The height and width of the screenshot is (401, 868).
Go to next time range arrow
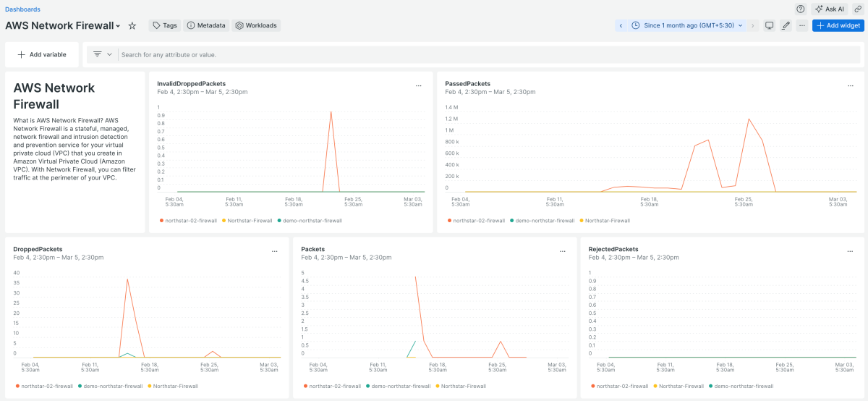coord(753,25)
